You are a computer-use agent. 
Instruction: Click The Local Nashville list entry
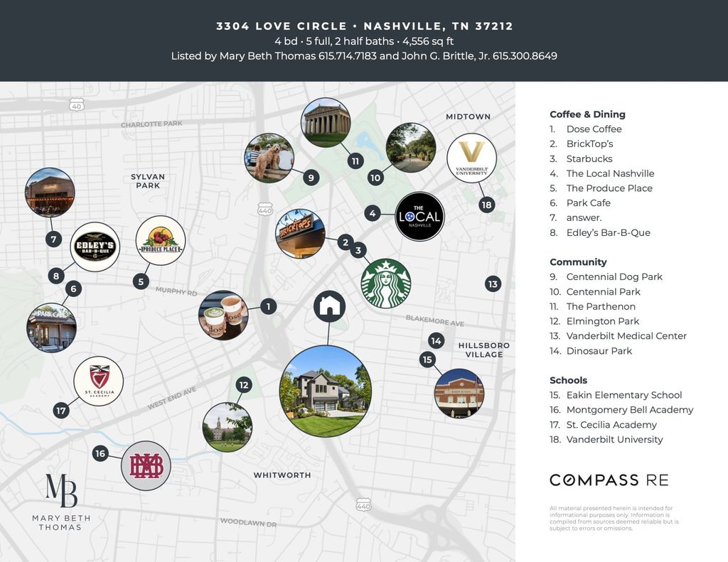click(610, 173)
